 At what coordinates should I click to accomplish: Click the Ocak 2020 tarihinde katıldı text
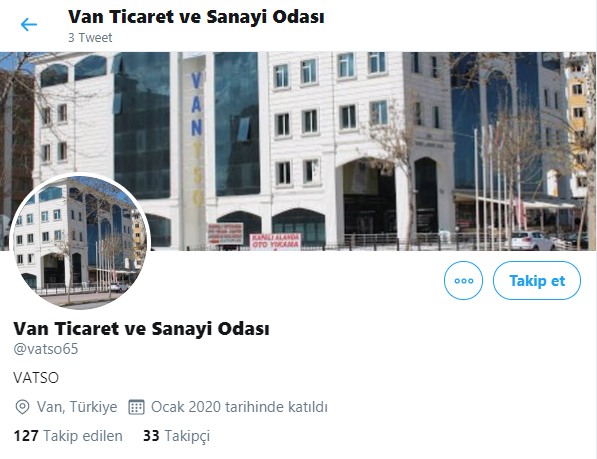(239, 407)
